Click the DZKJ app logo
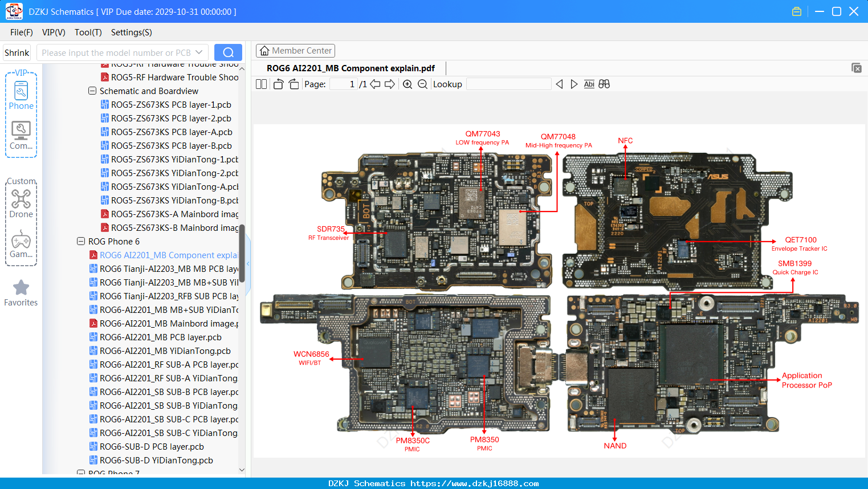 coord(14,11)
